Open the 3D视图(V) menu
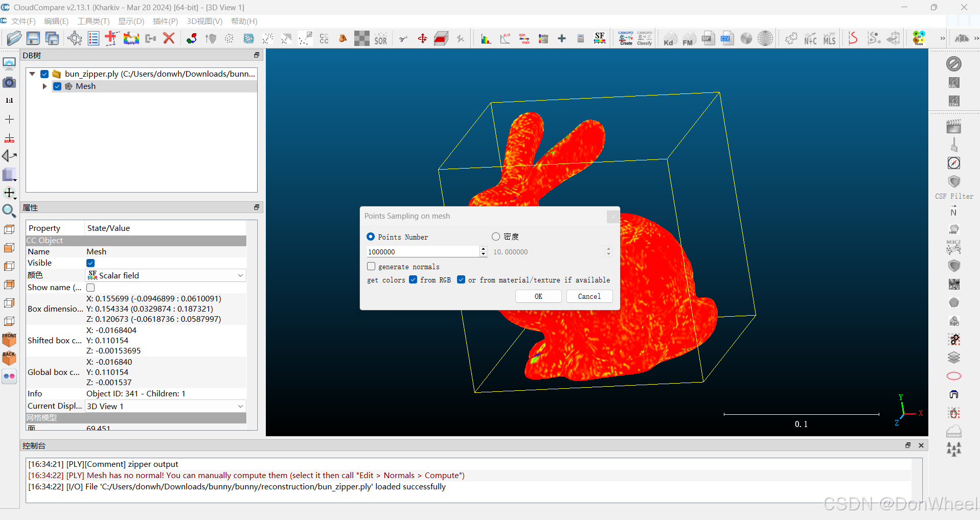The height and width of the screenshot is (520, 980). [204, 21]
